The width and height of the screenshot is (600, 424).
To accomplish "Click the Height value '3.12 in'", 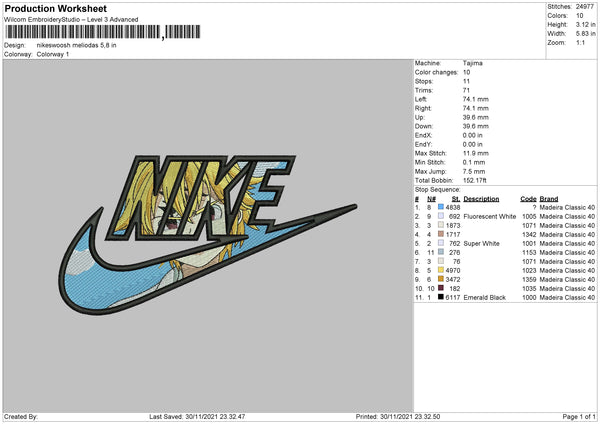I will point(585,24).
